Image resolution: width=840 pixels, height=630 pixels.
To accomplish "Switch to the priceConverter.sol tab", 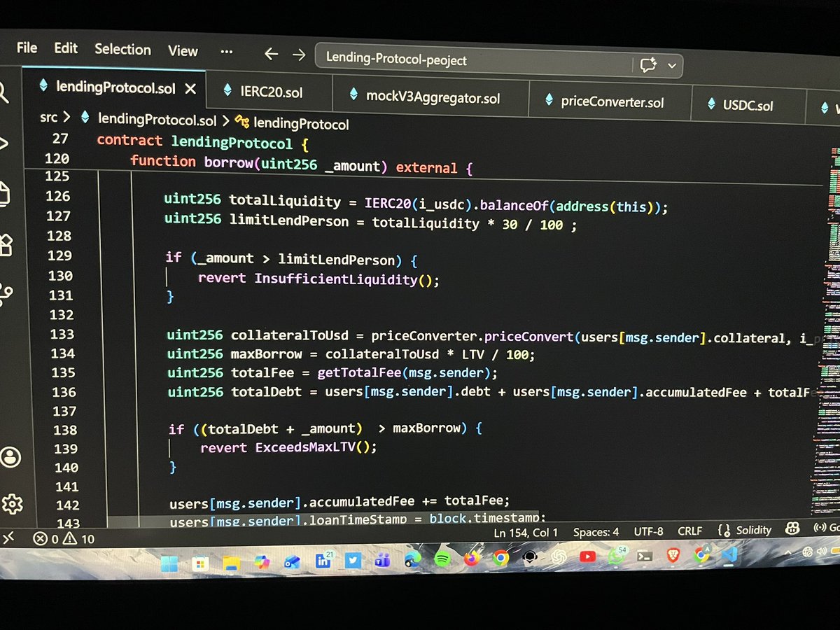I will [612, 101].
